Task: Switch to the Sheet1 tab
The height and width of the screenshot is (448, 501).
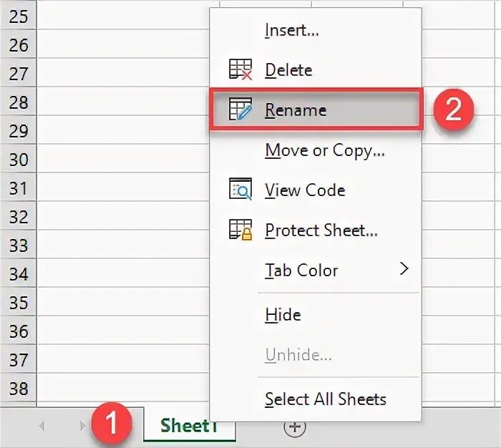Action: (188, 426)
